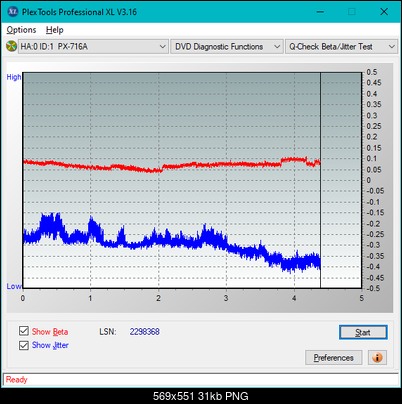
Task: Click the High label on jitter axis
Action: pyautogui.click(x=14, y=77)
